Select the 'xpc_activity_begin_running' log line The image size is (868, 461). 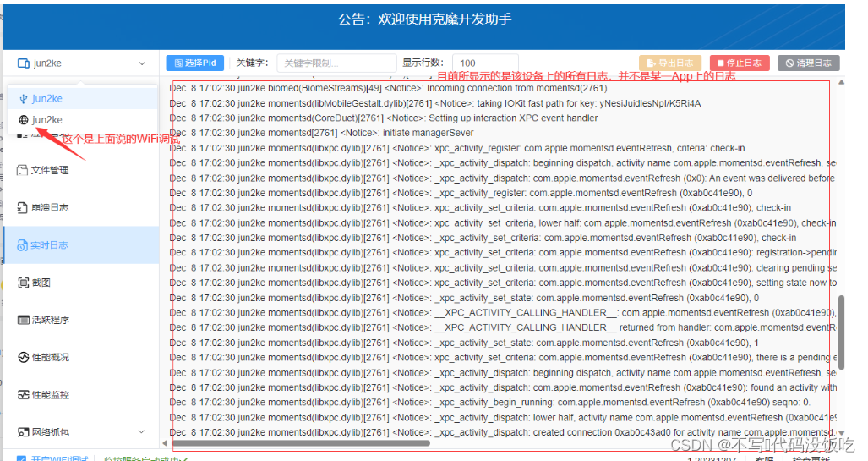pos(490,403)
